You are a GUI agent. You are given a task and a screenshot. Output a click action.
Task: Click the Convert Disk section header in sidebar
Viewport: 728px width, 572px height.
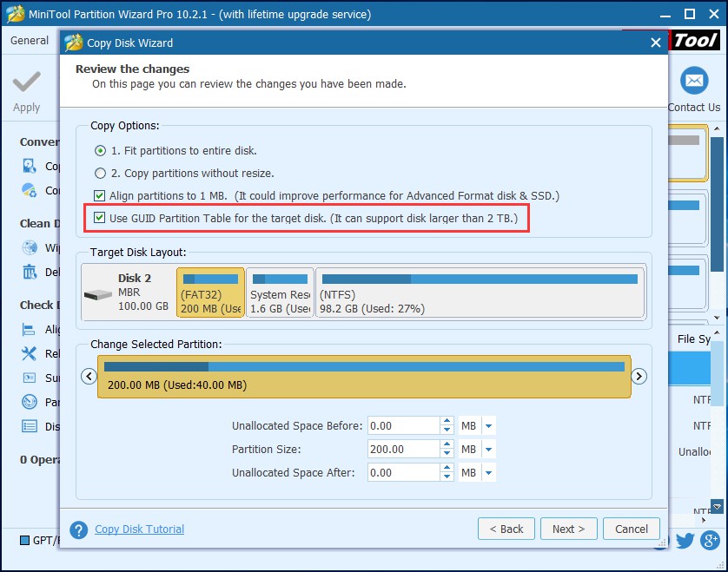pyautogui.click(x=40, y=142)
